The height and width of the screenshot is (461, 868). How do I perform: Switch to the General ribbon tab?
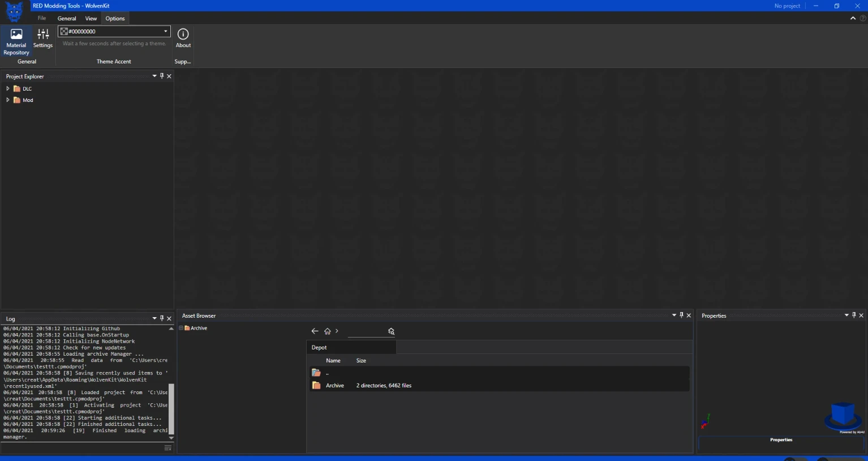click(x=67, y=18)
